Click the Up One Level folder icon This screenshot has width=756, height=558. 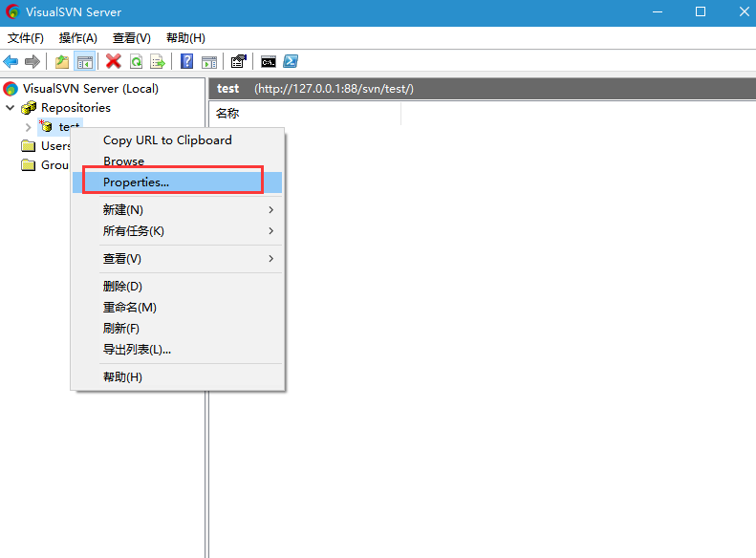(62, 62)
